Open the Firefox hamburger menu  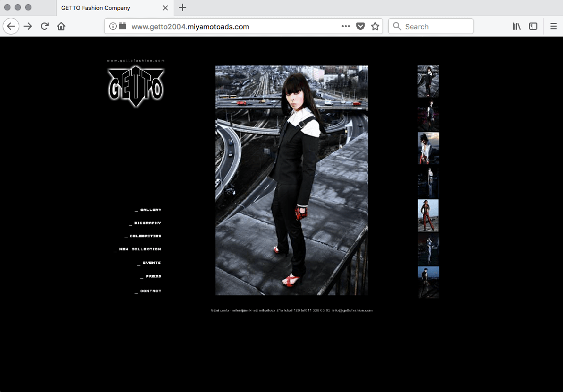(553, 26)
